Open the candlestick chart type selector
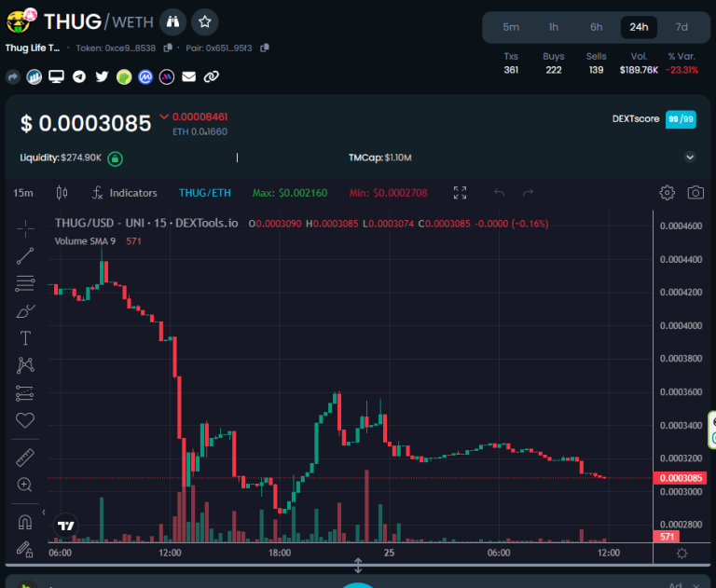This screenshot has width=716, height=588. point(62,193)
